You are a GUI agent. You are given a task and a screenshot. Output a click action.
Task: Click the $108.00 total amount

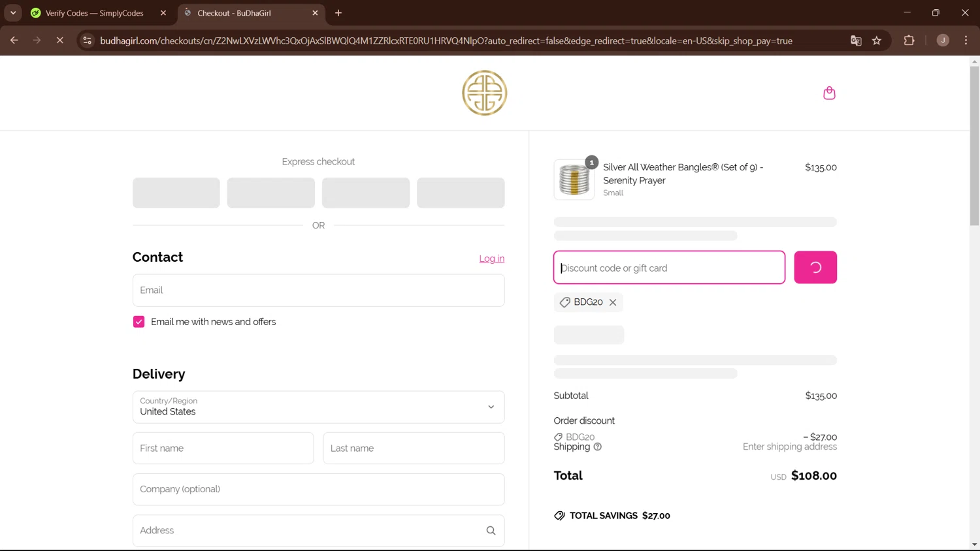(814, 476)
